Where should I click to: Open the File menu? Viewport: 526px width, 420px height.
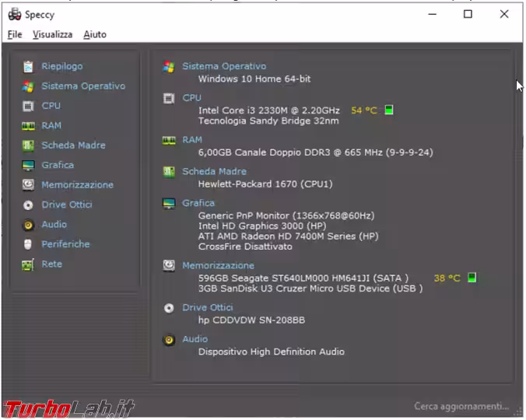coord(15,34)
